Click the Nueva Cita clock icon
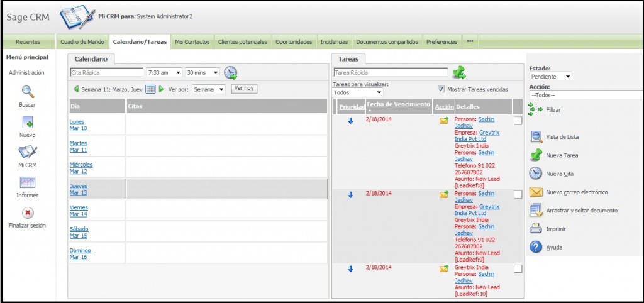This screenshot has height=303, width=644. click(536, 174)
